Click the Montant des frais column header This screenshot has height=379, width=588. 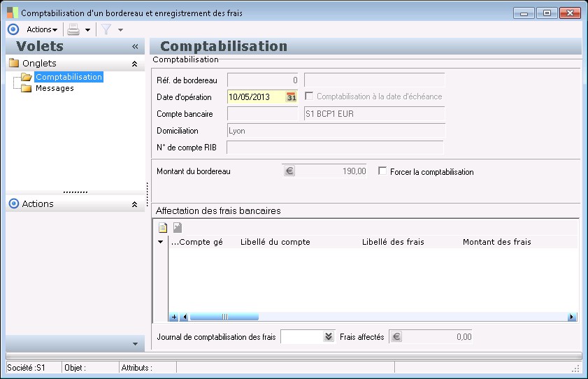497,242
